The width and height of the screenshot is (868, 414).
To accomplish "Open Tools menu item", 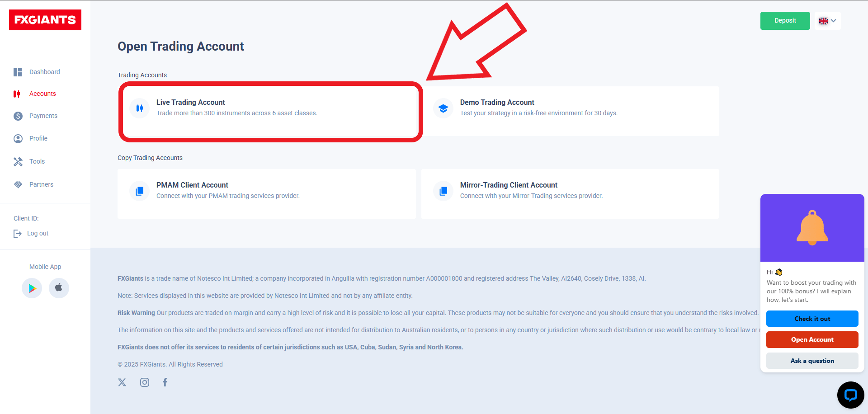I will coord(37,161).
